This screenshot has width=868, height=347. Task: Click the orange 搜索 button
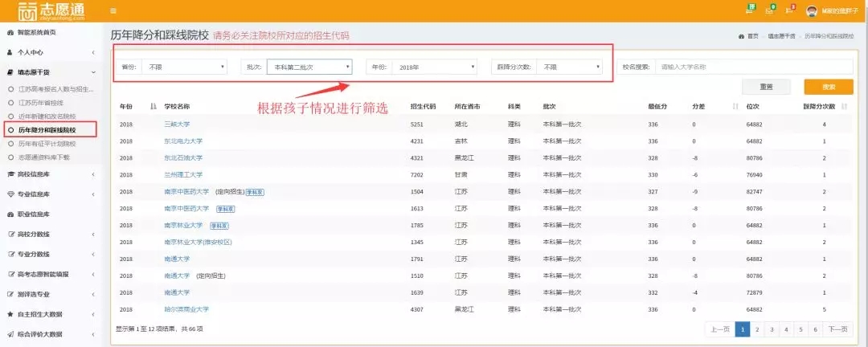(x=828, y=87)
